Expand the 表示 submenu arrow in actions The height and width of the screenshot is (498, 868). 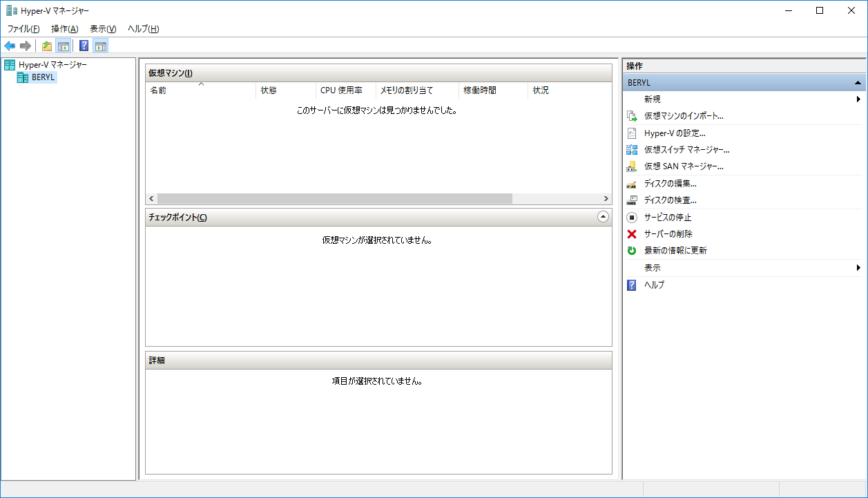coord(858,268)
